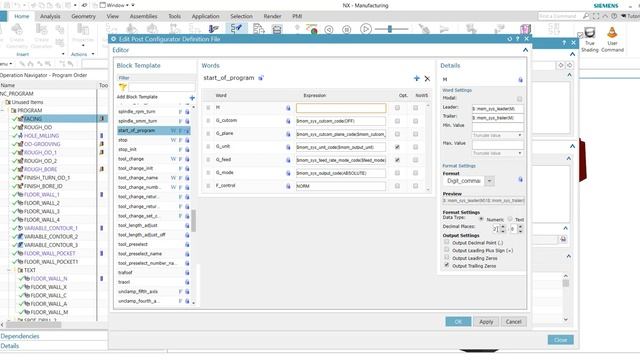640x360 pixels.
Task: Click lock icon on F_control word row
Action: (288, 186)
